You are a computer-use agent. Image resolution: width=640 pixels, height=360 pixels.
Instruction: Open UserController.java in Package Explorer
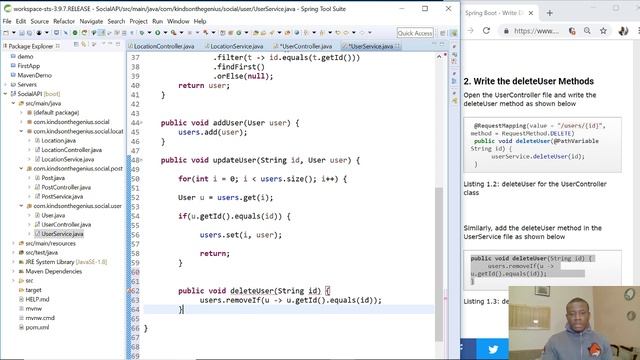coord(66,224)
